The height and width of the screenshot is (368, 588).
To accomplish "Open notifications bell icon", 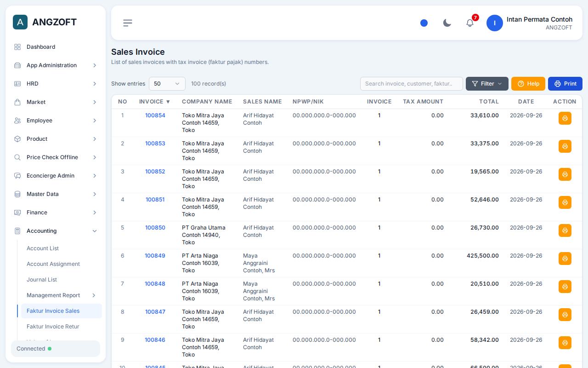I will pos(470,23).
